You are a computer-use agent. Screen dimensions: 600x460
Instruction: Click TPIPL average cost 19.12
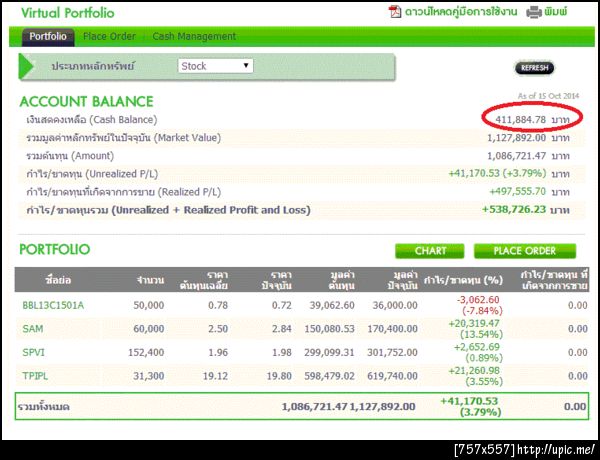[215, 376]
